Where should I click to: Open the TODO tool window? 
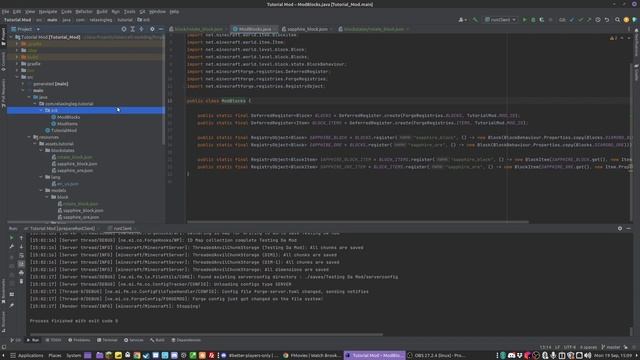(53, 340)
